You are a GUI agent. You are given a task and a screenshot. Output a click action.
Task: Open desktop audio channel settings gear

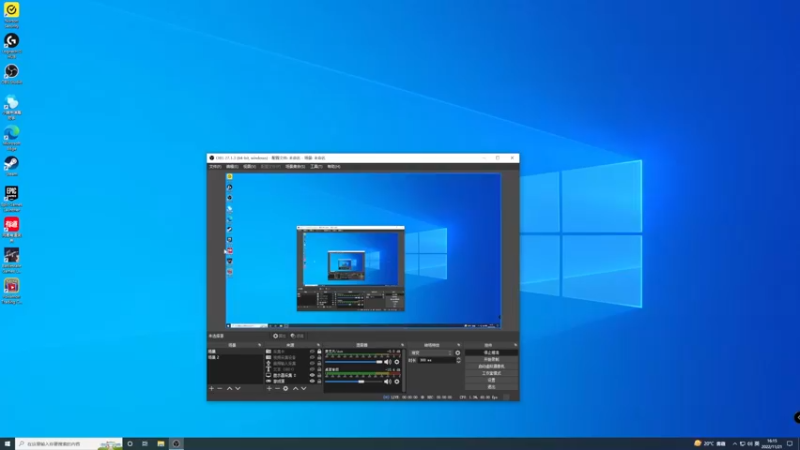[x=397, y=381]
